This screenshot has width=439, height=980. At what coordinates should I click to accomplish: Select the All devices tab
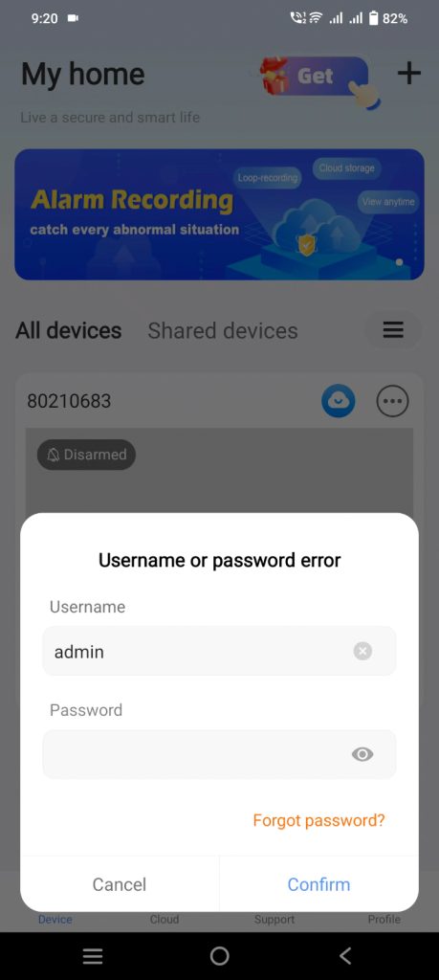(x=68, y=330)
